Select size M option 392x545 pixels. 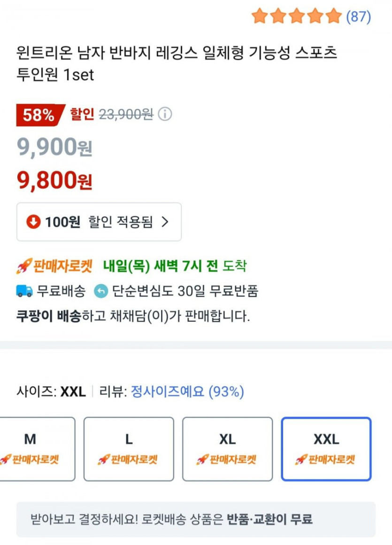[x=37, y=449]
